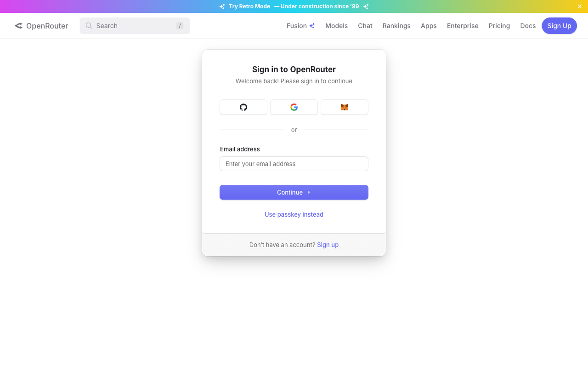This screenshot has width=588, height=368.
Task: Open Enterprise information
Action: tap(463, 26)
